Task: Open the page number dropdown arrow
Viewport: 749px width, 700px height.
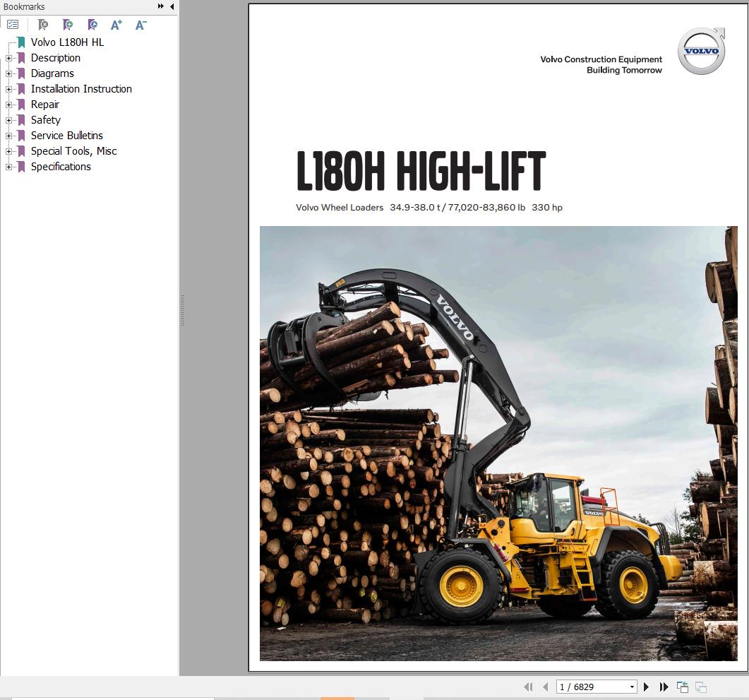Action: pyautogui.click(x=632, y=687)
